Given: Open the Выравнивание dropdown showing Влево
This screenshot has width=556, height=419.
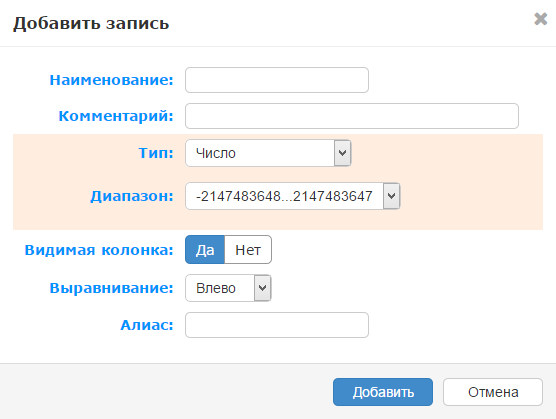Looking at the screenshot, I should (228, 288).
